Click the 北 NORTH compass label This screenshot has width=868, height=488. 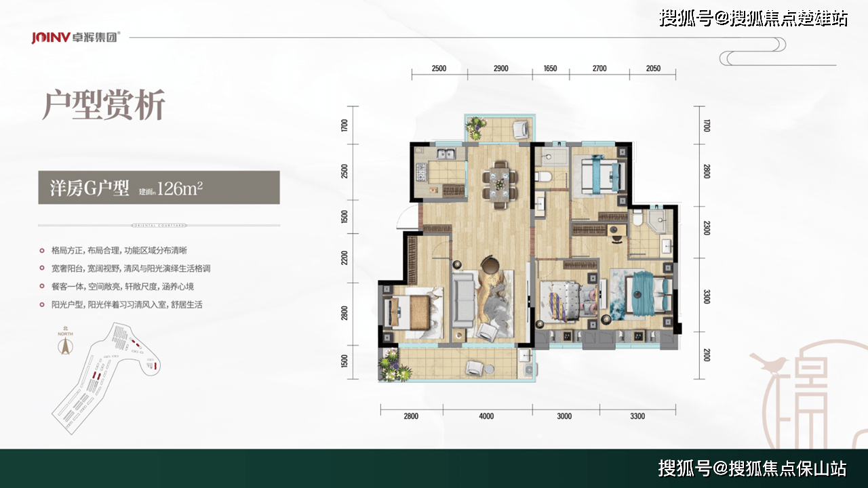point(66,332)
